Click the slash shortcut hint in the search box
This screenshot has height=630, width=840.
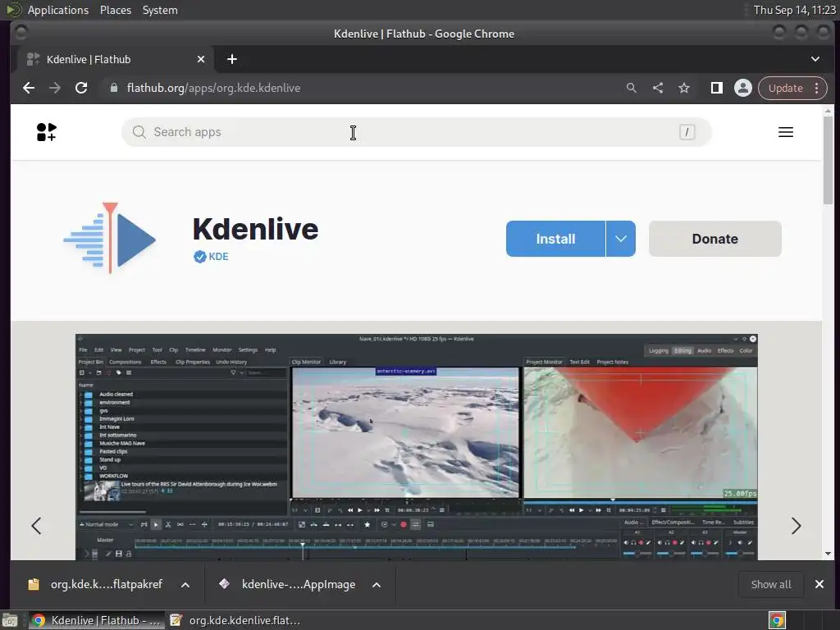click(687, 132)
